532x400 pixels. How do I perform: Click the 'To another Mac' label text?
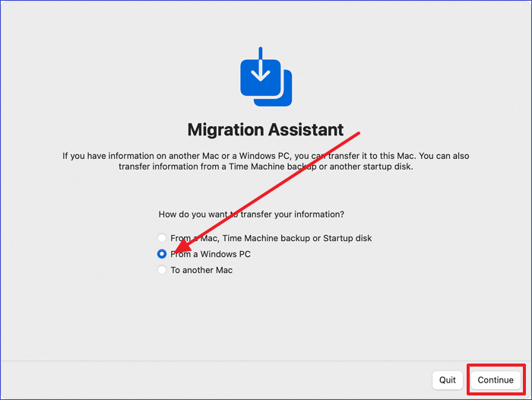(201, 270)
